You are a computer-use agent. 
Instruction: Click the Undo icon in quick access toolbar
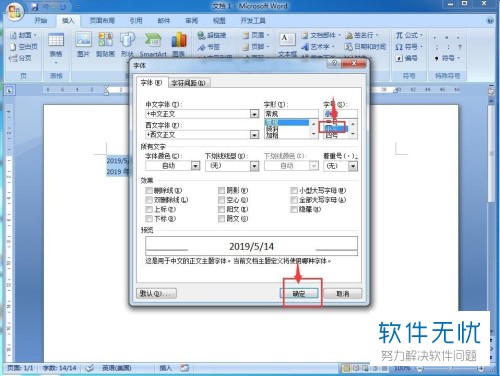tap(47, 6)
